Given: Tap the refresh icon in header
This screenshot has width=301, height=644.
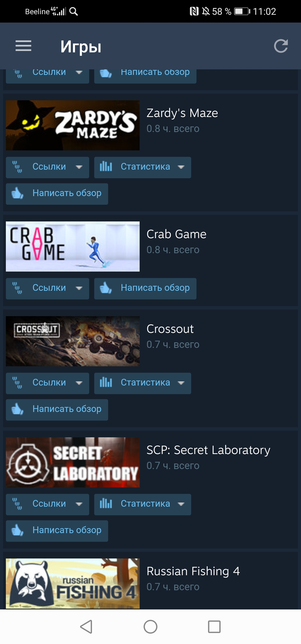Looking at the screenshot, I should (281, 46).
